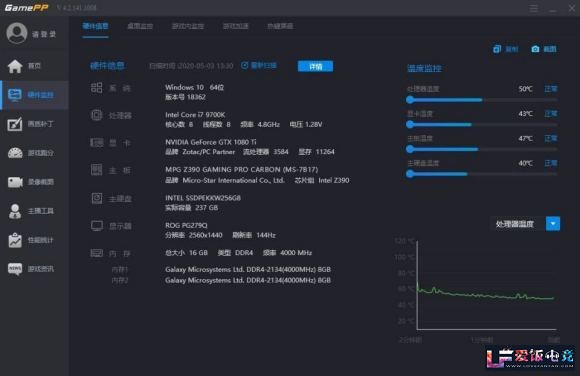580x376 pixels.
Task: Click the 43°C graphics card temperature slider
Action: [482, 124]
